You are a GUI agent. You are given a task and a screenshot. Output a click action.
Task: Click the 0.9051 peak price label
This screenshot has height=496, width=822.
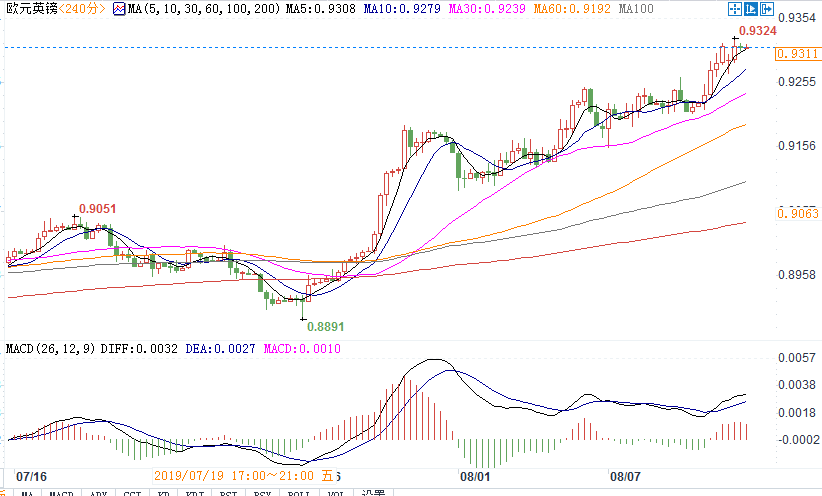pos(98,209)
